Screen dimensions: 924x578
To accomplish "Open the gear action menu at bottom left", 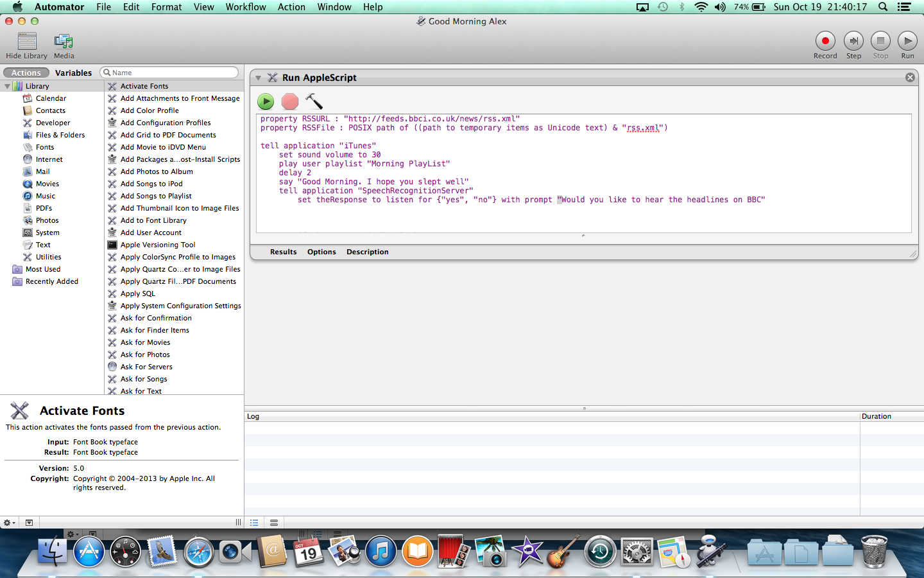I will tap(10, 523).
